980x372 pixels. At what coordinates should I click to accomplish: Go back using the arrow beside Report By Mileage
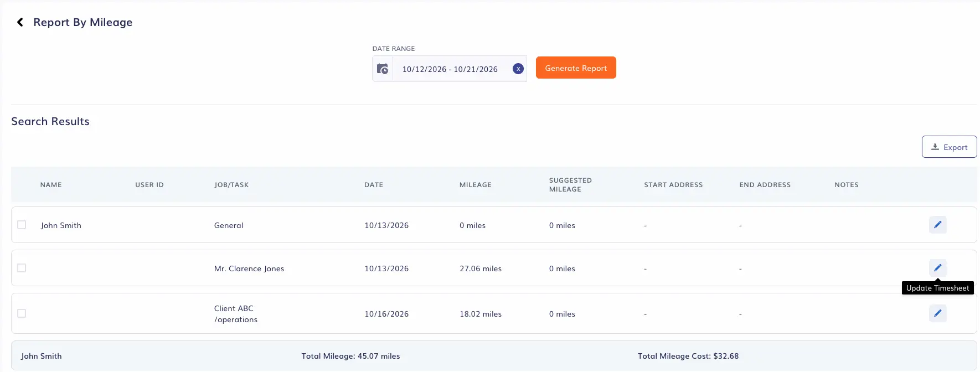[20, 22]
